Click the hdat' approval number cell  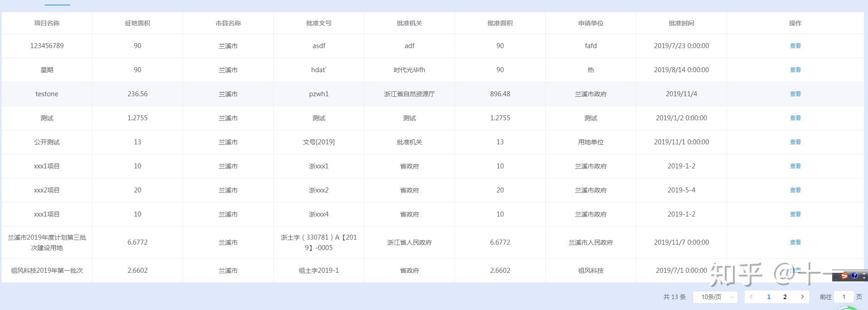(x=319, y=70)
